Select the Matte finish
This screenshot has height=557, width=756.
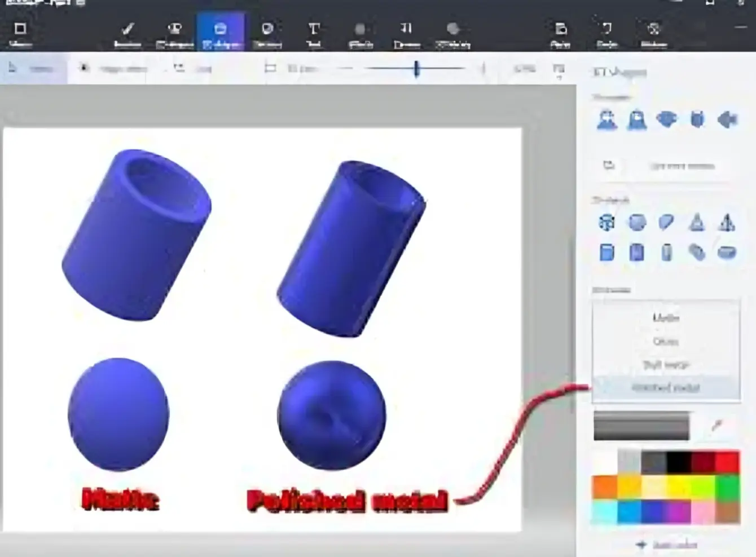tap(665, 317)
